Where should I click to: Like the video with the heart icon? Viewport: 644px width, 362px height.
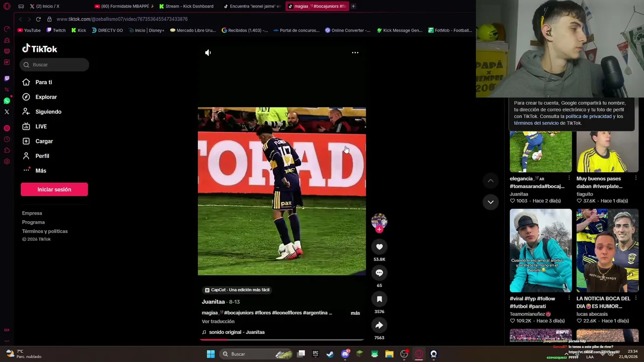click(x=379, y=247)
